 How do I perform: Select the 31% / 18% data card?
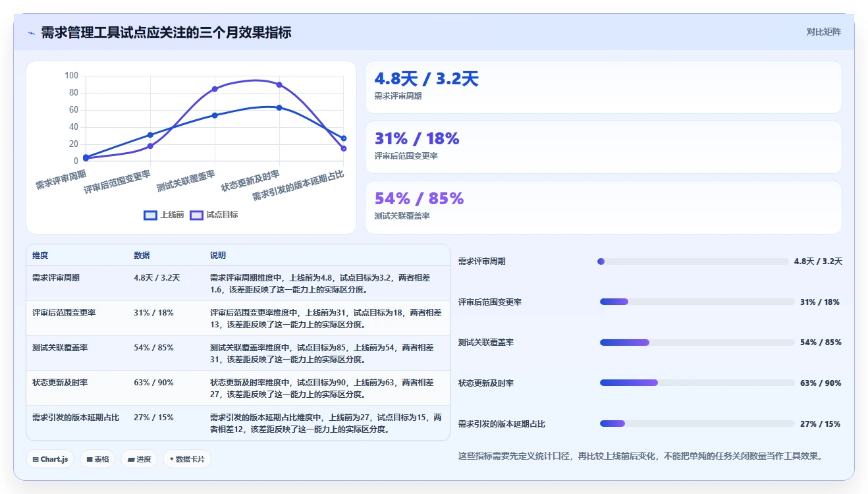click(x=603, y=148)
